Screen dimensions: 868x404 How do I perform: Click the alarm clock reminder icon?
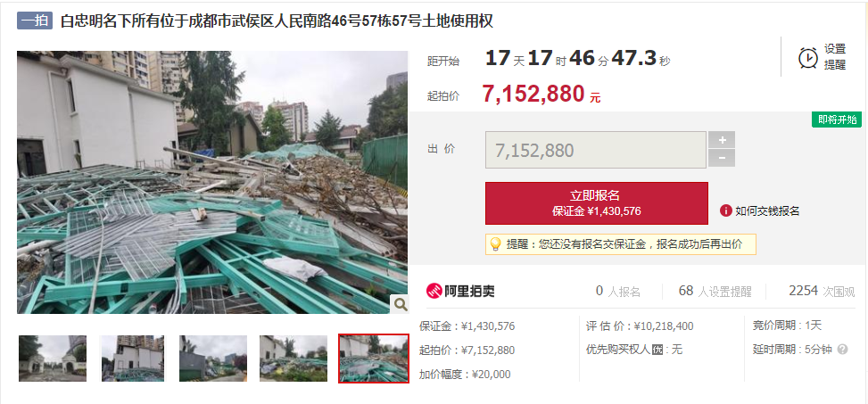807,57
